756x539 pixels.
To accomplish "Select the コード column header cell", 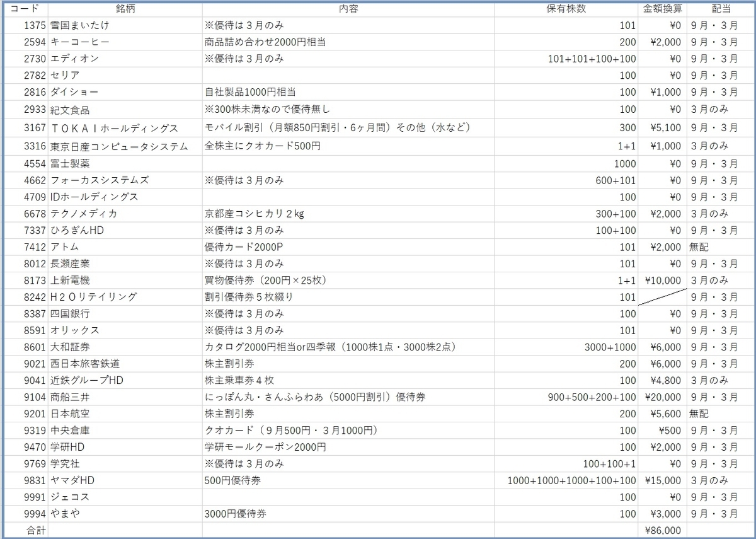I will (25, 9).
